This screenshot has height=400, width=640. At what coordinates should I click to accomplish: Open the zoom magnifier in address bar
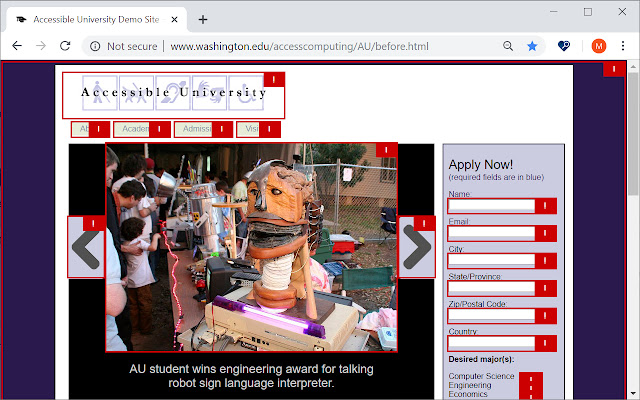click(508, 46)
